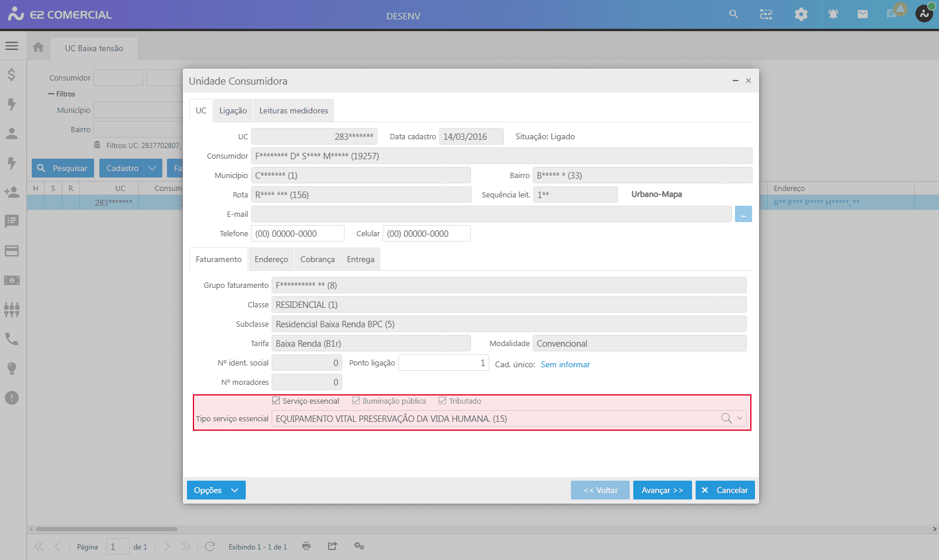Open the phone icon in sidebar

12,339
